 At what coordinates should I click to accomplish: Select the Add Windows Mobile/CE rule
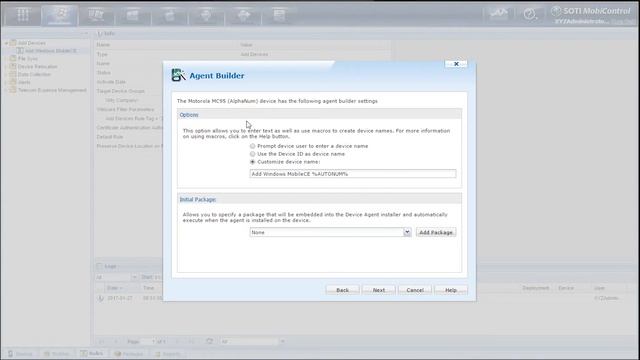click(51, 51)
